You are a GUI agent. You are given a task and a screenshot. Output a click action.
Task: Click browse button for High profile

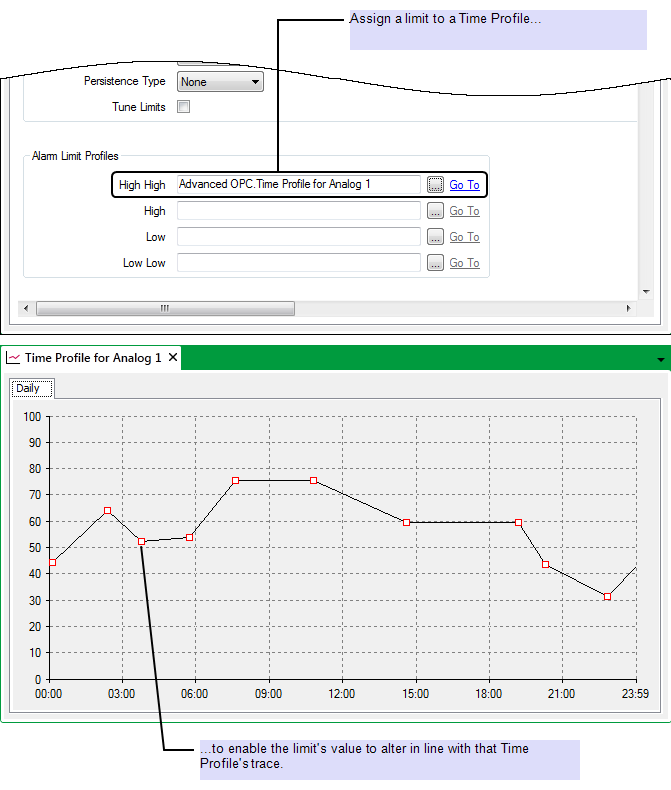(x=435, y=211)
